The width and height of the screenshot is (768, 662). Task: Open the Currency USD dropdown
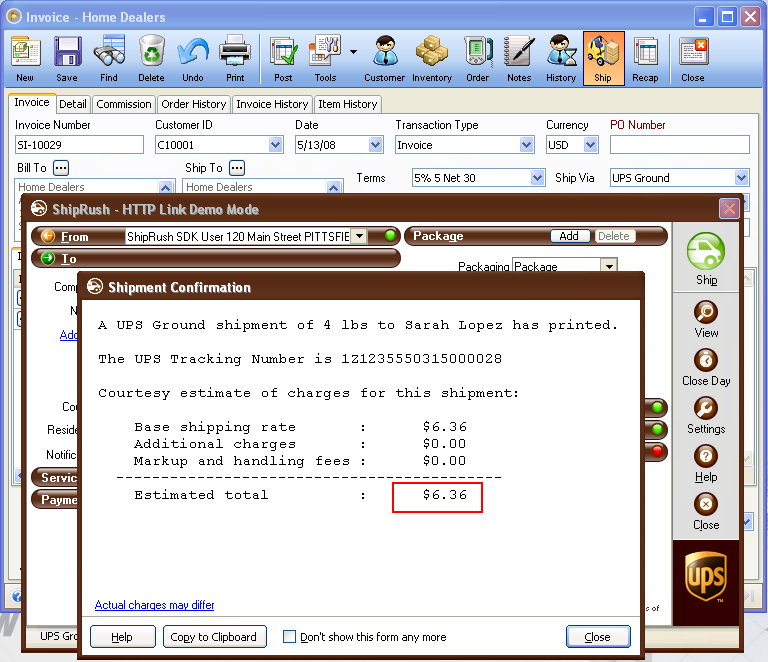[591, 145]
